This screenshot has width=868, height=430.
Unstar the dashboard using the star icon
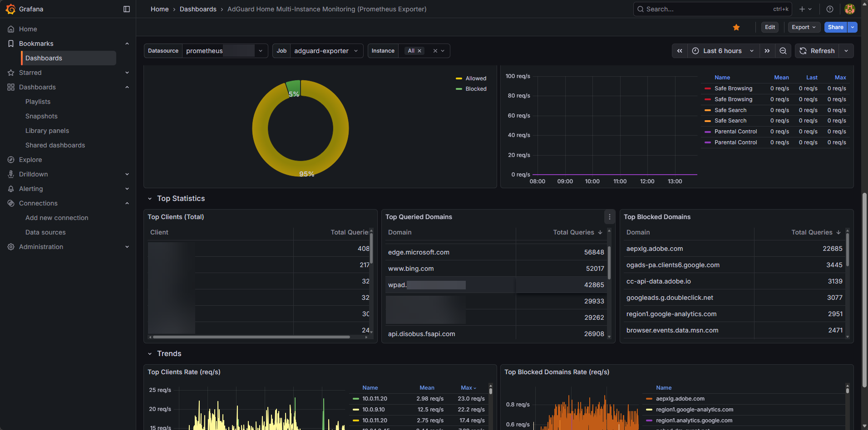point(736,27)
